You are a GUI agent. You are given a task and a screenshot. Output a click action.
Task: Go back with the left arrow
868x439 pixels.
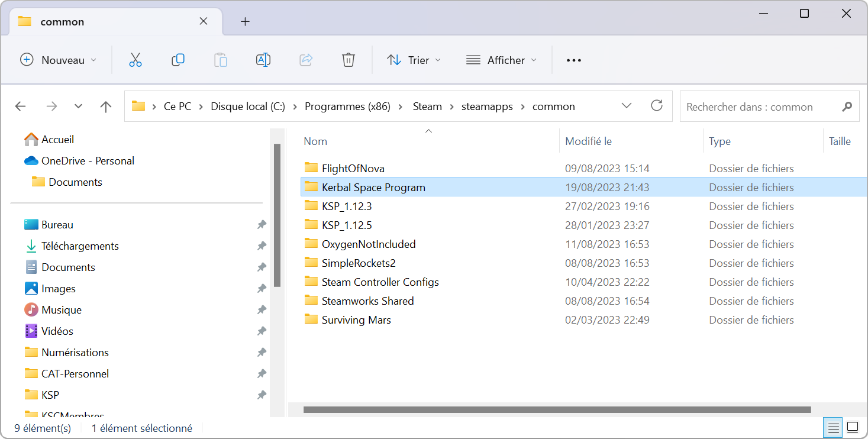tap(21, 106)
